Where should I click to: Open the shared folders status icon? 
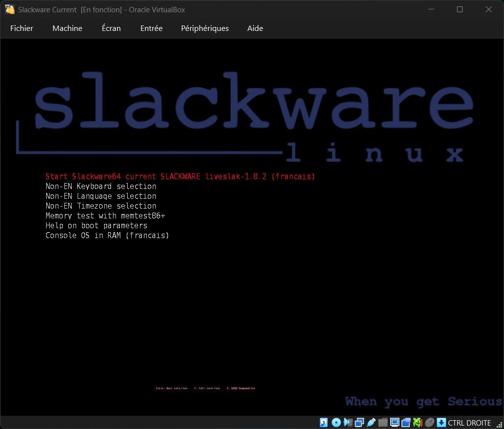pos(383,423)
